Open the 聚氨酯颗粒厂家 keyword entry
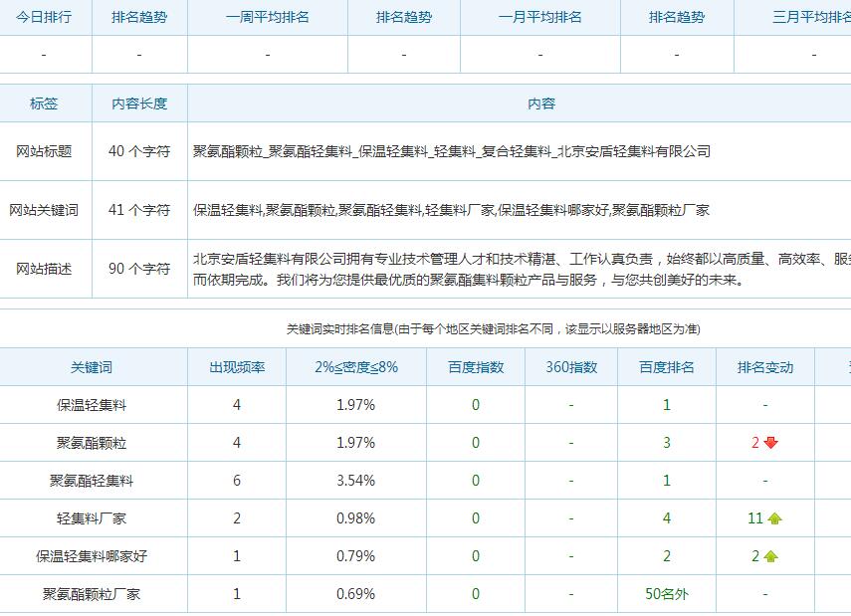The height and width of the screenshot is (616, 851). pyautogui.click(x=92, y=594)
